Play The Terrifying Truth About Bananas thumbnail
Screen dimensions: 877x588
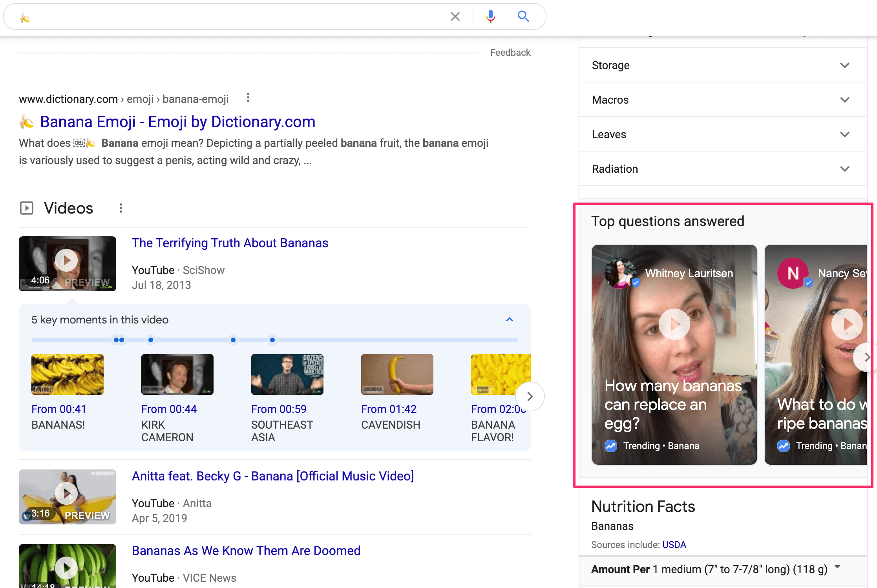click(68, 263)
